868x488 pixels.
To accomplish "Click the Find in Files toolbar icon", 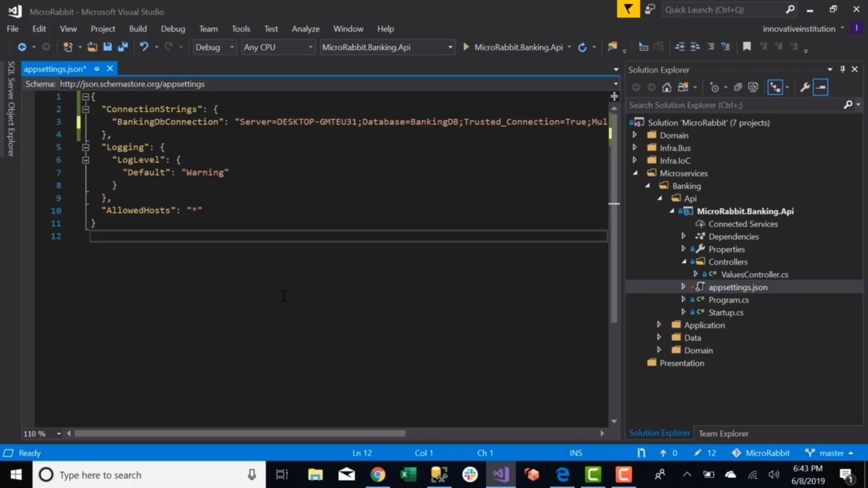I will (613, 47).
